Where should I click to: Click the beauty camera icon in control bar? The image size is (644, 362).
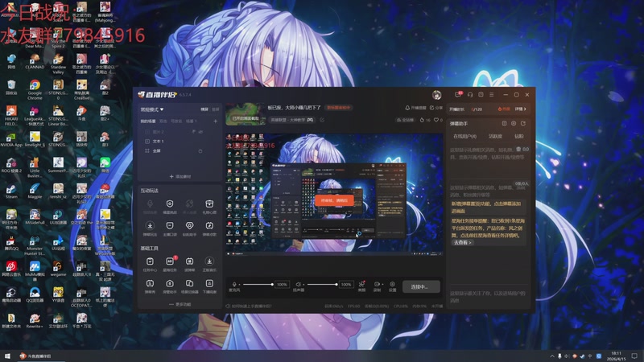coord(361,286)
